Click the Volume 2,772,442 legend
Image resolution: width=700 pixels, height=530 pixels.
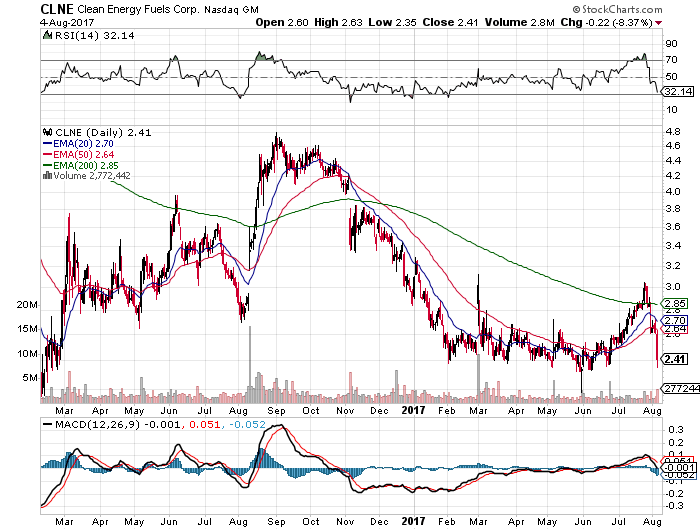[92, 175]
